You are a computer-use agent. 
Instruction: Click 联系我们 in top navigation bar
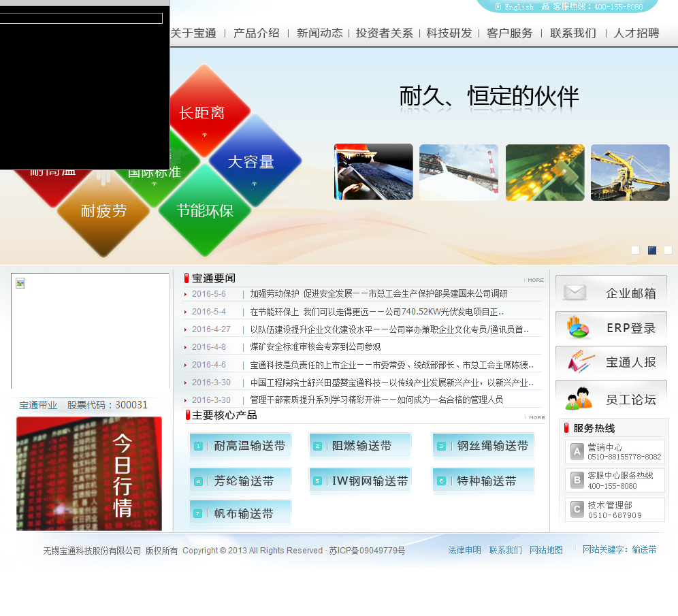(x=573, y=33)
